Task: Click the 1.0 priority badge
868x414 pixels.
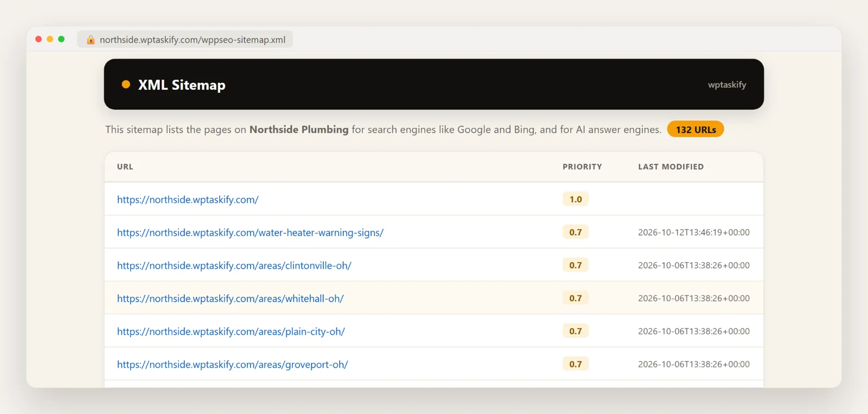Action: [x=576, y=199]
